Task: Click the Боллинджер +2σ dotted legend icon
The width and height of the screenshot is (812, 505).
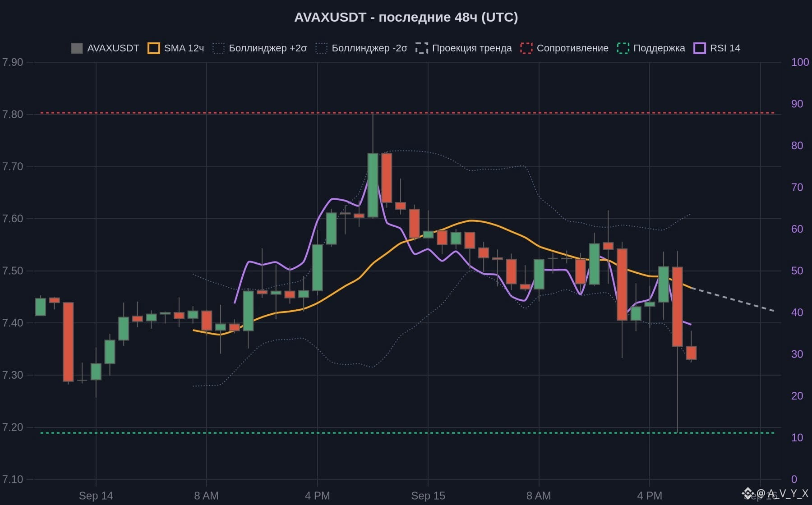Action: (218, 48)
